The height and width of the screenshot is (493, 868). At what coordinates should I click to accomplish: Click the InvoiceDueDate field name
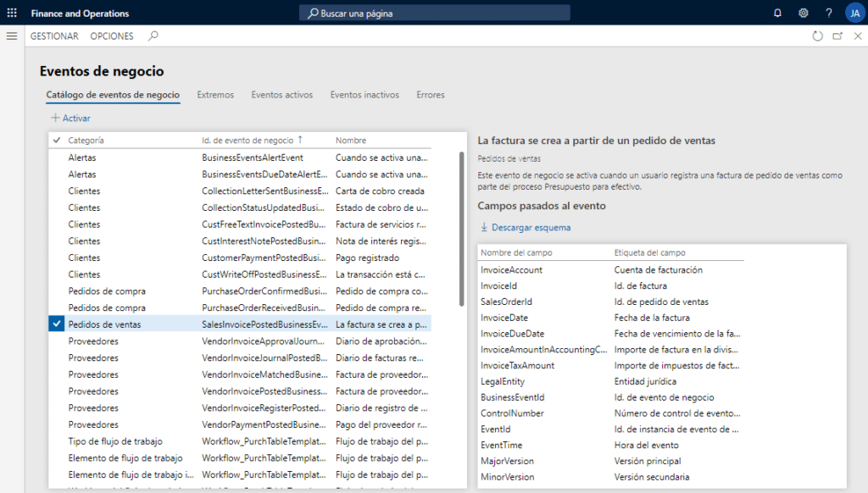point(512,334)
